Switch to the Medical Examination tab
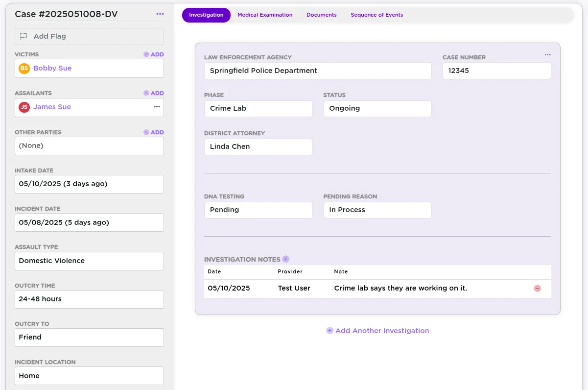Viewport: 588px width, 390px height. [x=265, y=15]
